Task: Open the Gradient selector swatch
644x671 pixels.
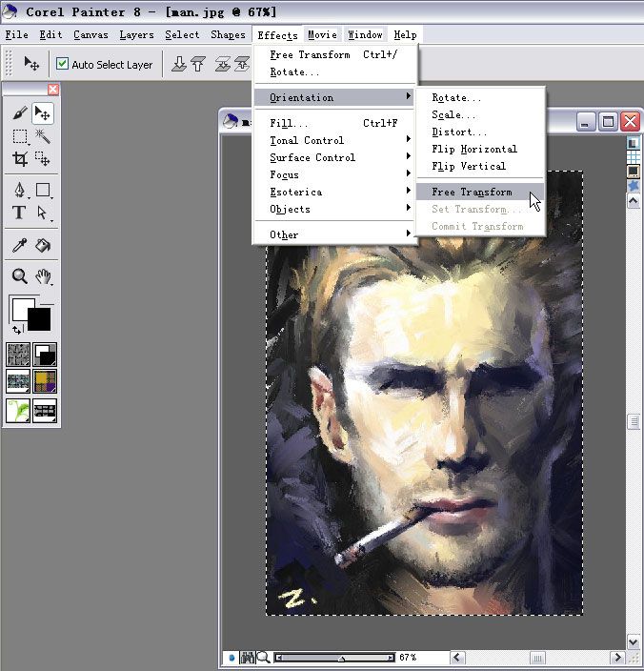Action: pyautogui.click(x=45, y=355)
